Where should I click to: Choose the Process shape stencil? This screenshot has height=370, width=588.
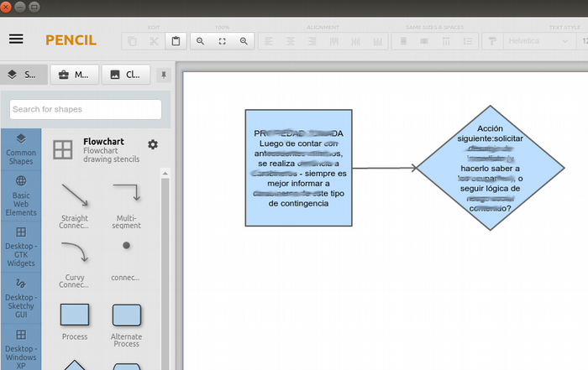75,320
